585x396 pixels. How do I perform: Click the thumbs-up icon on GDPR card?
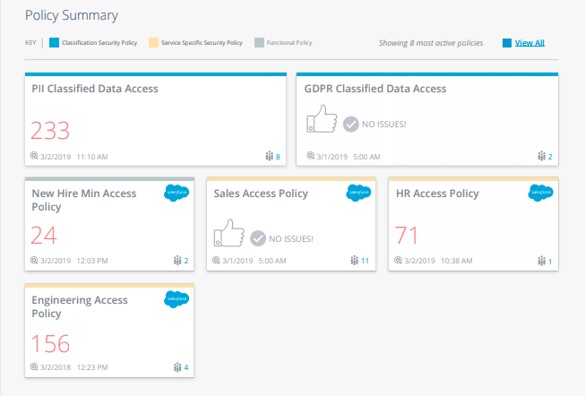(322, 119)
